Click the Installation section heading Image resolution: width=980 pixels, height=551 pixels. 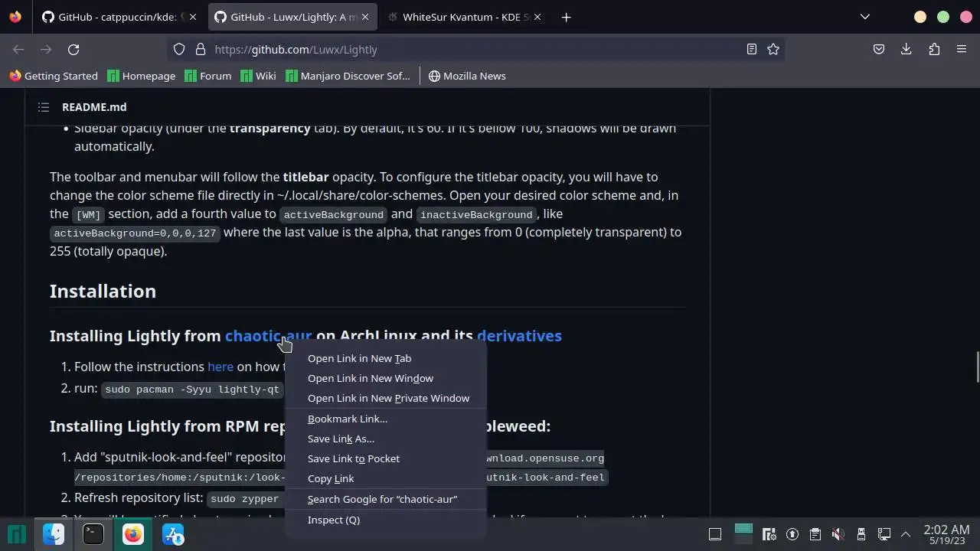point(103,291)
